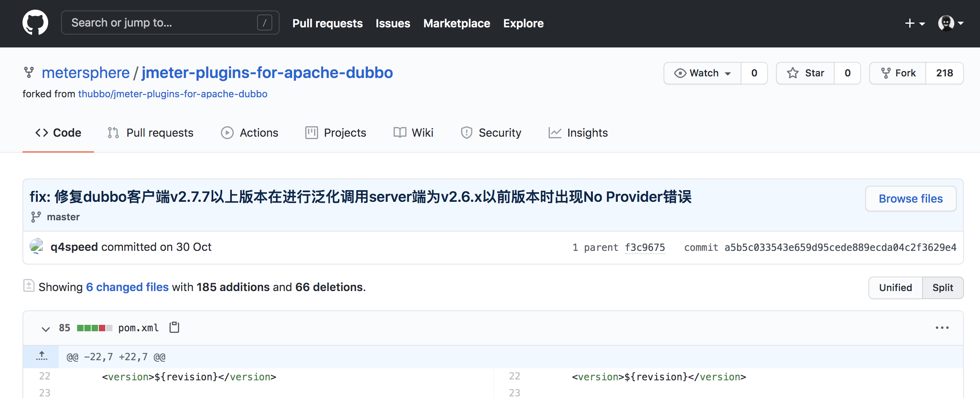The image size is (980, 398).
Task: Switch to the Code tab
Action: tap(58, 133)
